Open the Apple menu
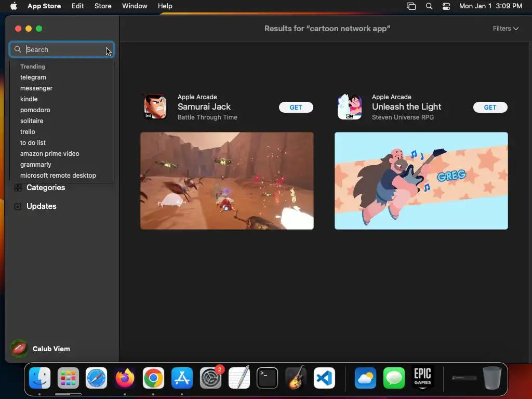 click(x=14, y=6)
